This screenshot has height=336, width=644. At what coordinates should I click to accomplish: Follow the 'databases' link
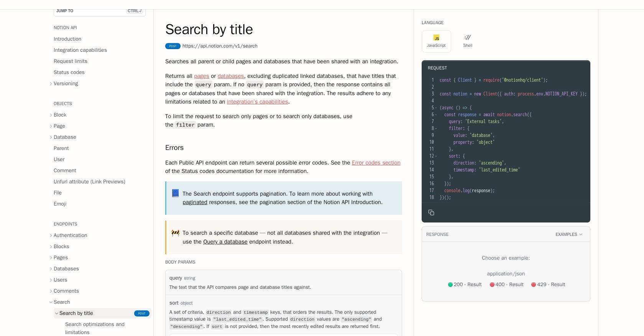click(x=231, y=76)
